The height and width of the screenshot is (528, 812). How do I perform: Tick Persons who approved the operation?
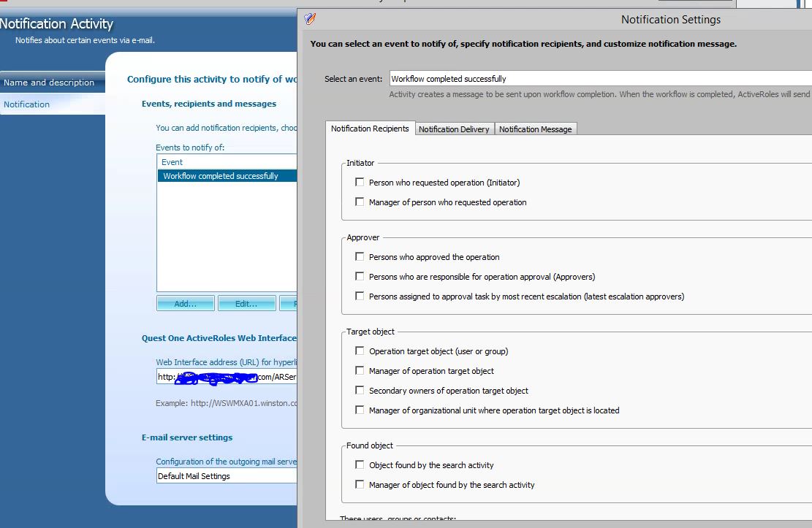click(360, 257)
